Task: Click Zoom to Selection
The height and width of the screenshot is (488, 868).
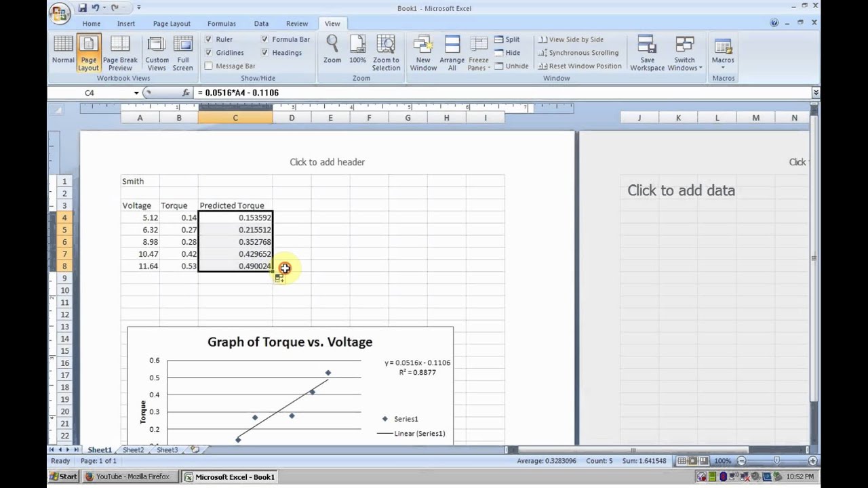Action: [386, 52]
